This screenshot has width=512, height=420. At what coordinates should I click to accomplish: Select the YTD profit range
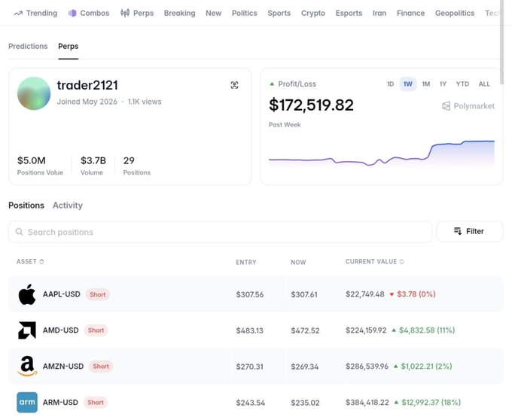[462, 84]
